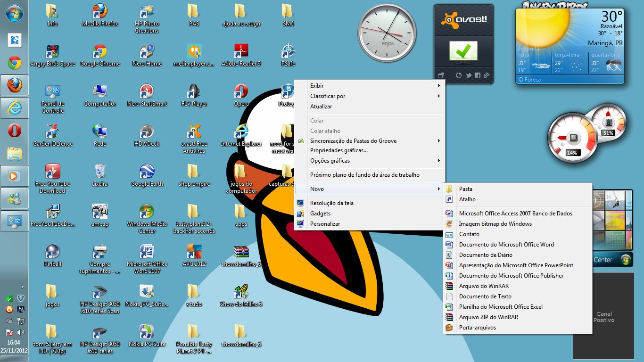Screen dimensions: 644x362
Task: Open the Mozilla Firefox desktop shortcut
Action: (x=100, y=15)
